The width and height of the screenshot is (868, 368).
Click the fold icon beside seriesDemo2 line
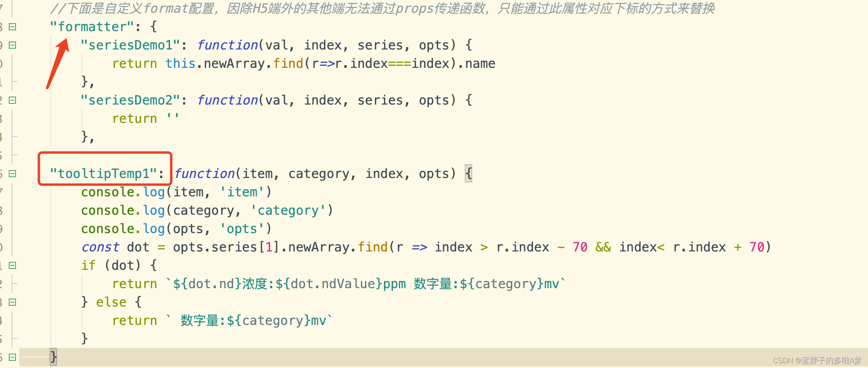12,100
